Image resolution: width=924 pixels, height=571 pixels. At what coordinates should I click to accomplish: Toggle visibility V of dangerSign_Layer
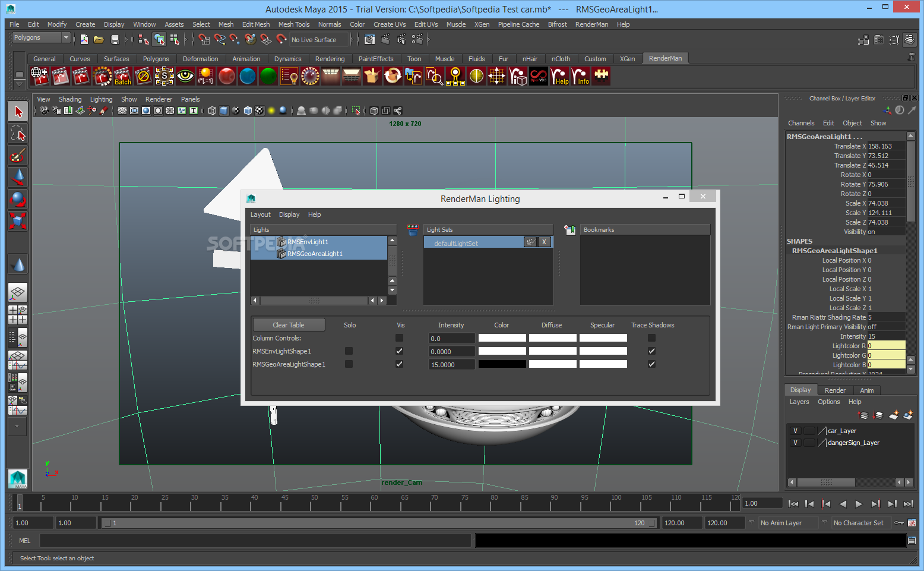[795, 443]
